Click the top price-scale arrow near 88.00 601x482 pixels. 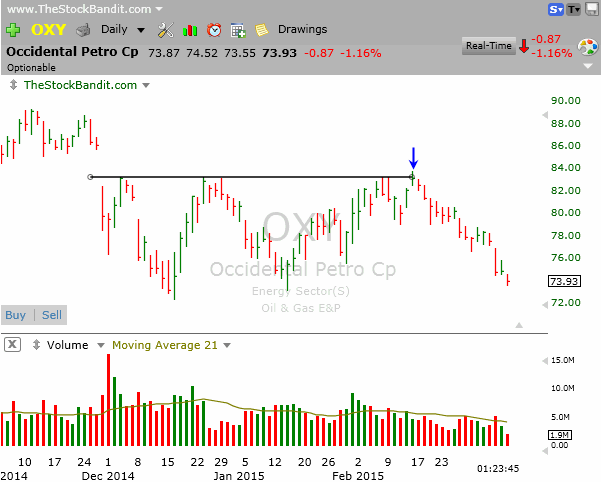click(545, 115)
